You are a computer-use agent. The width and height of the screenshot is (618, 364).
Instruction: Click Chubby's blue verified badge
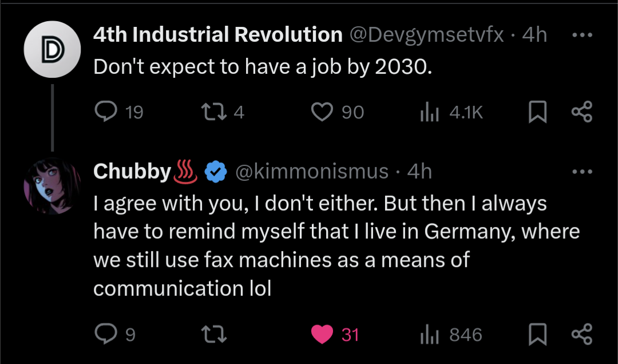[216, 171]
